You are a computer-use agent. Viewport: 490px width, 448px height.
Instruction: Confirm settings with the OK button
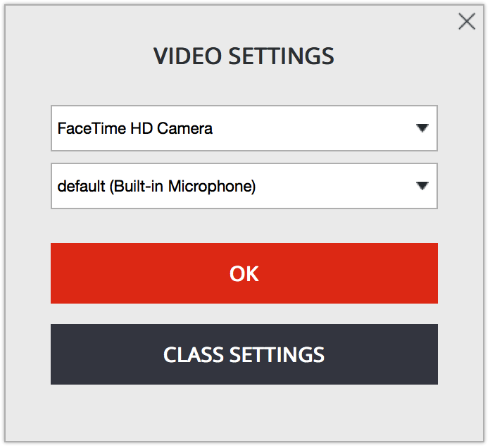[x=244, y=273]
